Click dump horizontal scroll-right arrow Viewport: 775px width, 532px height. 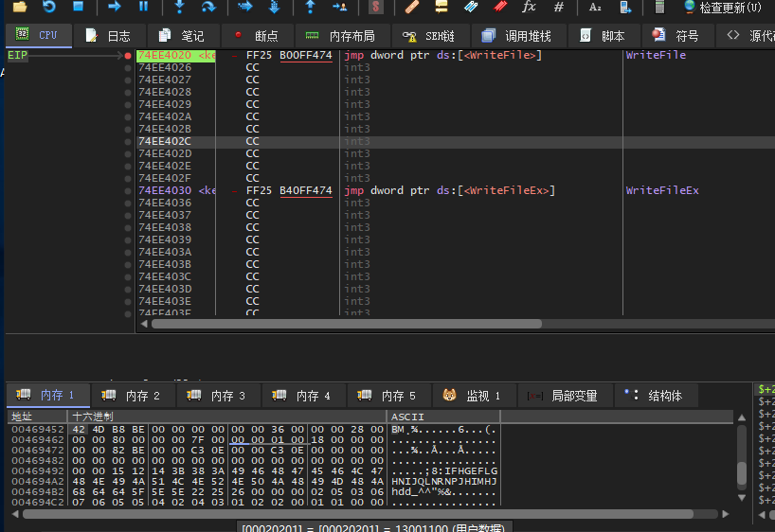tap(725, 514)
